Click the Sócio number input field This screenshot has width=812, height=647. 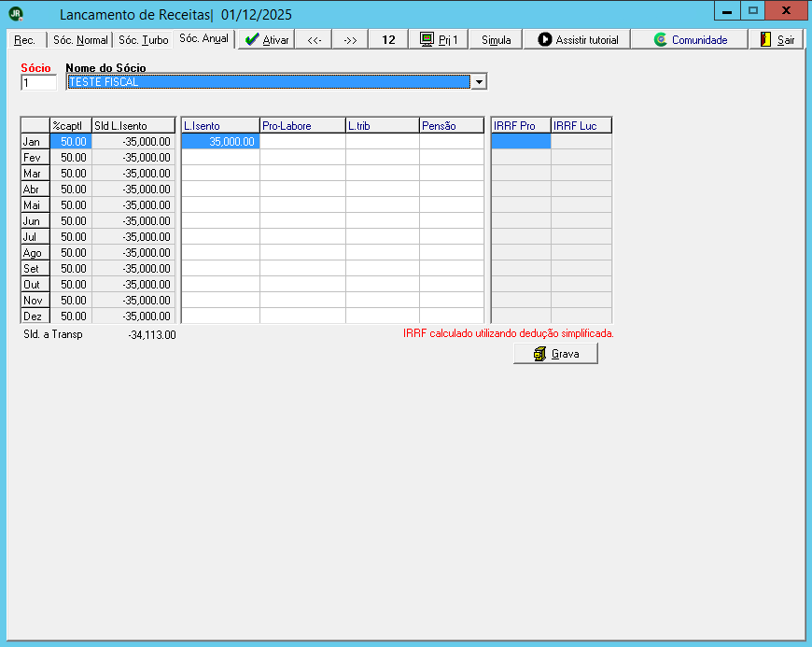(x=39, y=83)
